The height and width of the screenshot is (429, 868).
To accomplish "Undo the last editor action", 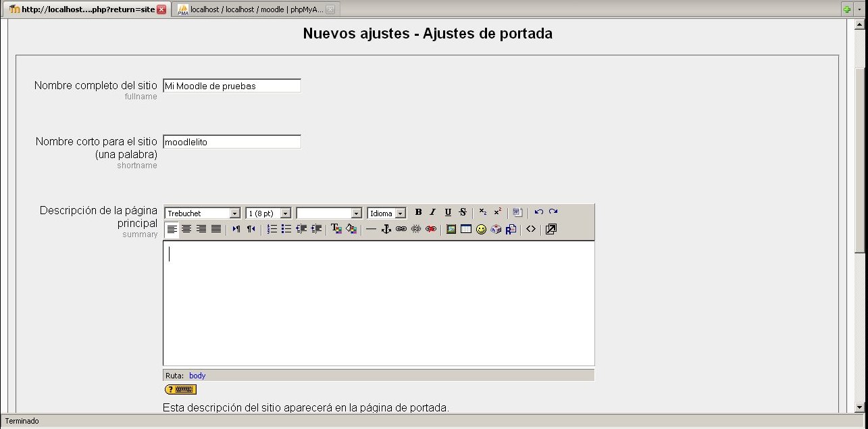I will point(538,212).
